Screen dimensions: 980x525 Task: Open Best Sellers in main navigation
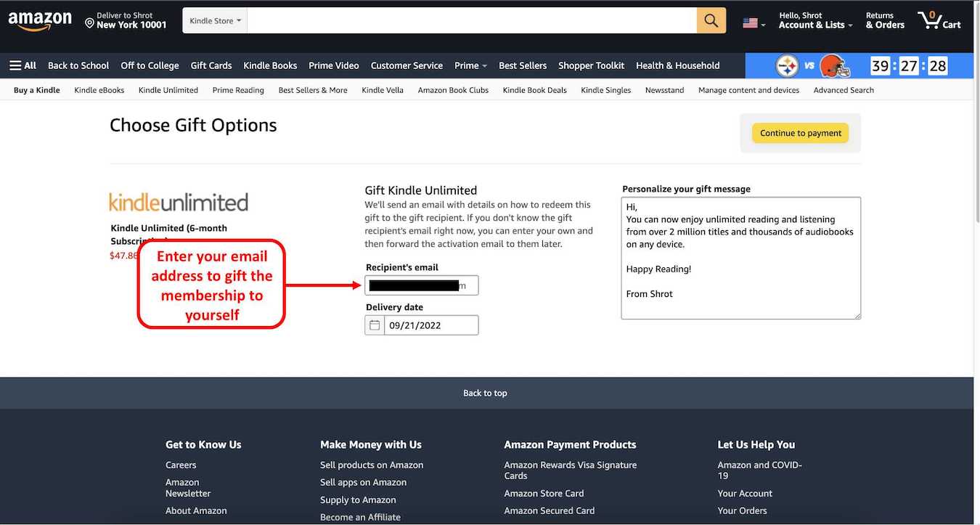[523, 65]
